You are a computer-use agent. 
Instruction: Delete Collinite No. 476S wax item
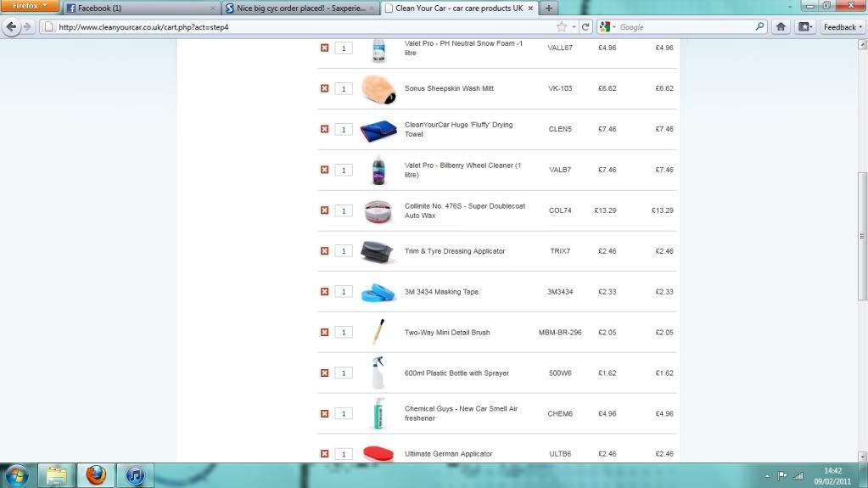(324, 210)
